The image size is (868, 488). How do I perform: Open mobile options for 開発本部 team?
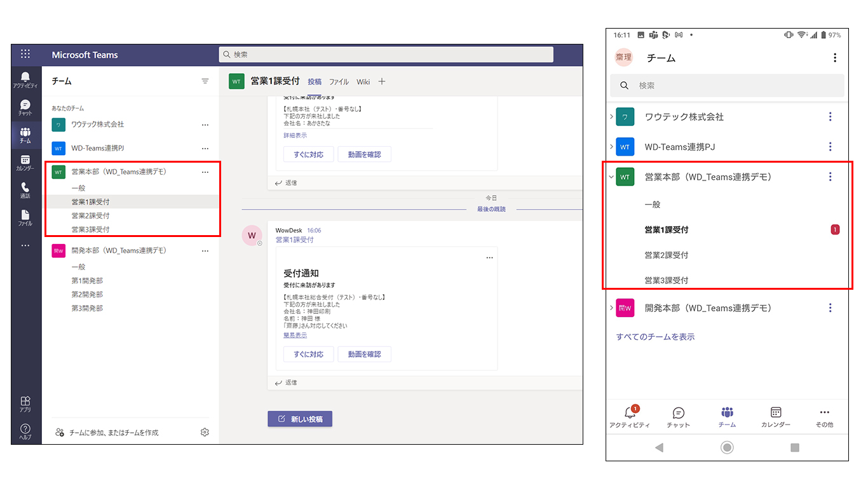click(x=830, y=308)
